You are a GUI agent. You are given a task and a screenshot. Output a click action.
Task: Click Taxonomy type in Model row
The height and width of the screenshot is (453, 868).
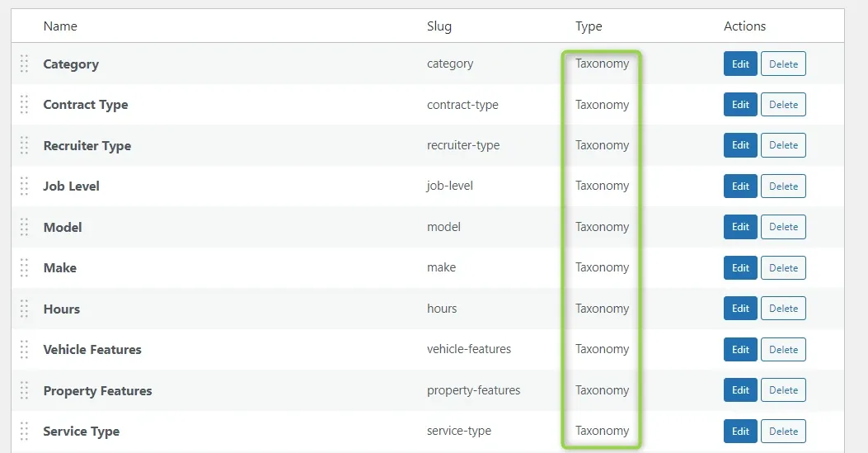click(602, 227)
